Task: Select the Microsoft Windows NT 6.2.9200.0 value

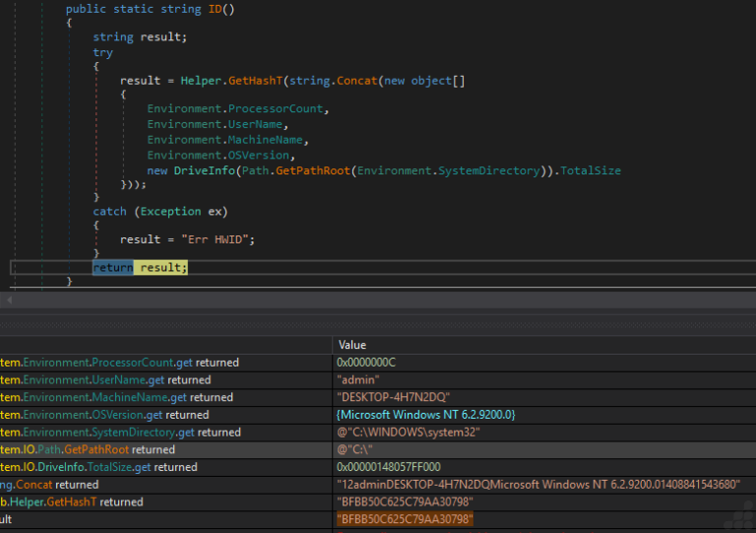Action: click(425, 415)
